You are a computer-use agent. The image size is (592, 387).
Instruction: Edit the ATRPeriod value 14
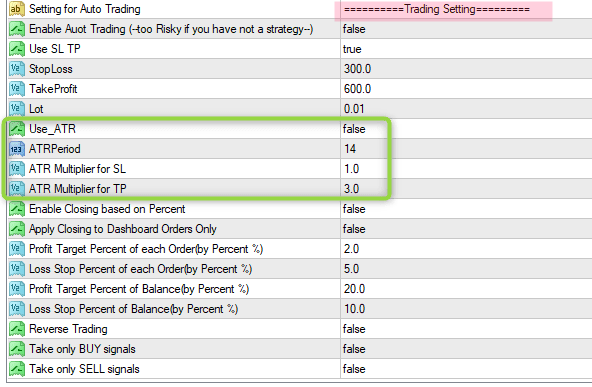(x=350, y=149)
